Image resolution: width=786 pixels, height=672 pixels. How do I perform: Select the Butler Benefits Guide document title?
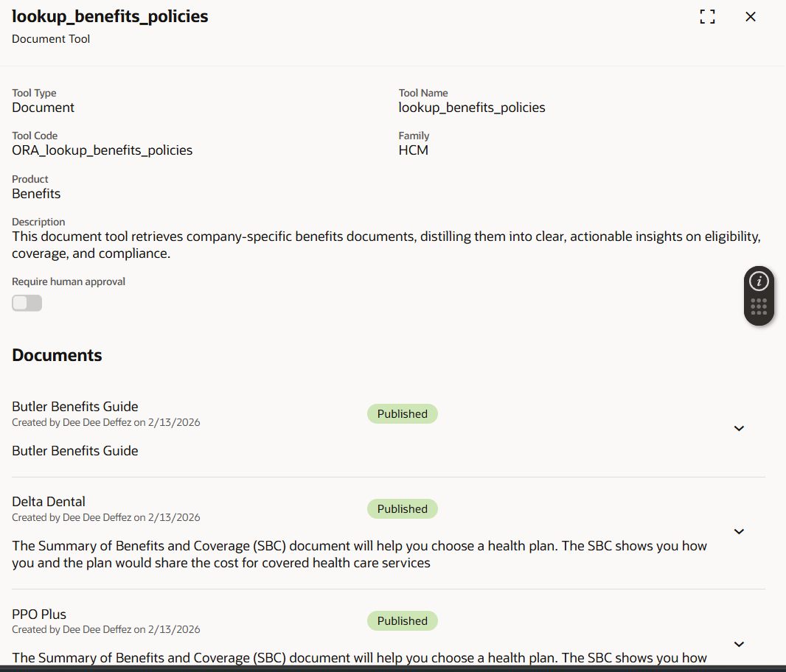(x=75, y=407)
